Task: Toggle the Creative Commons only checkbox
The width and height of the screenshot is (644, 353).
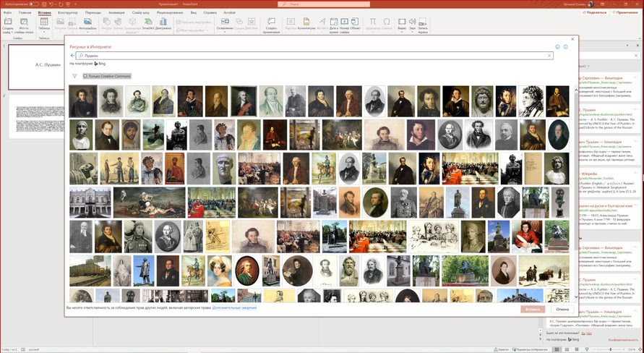Action: point(85,76)
